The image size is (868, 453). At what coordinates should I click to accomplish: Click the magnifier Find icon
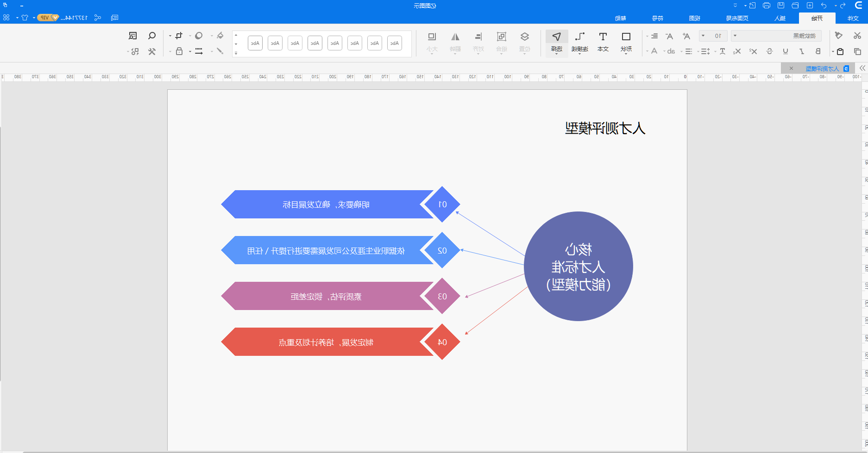(x=152, y=36)
